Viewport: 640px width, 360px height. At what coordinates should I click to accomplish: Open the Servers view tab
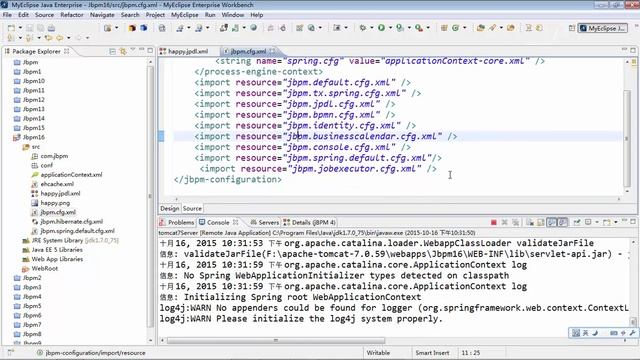264,222
